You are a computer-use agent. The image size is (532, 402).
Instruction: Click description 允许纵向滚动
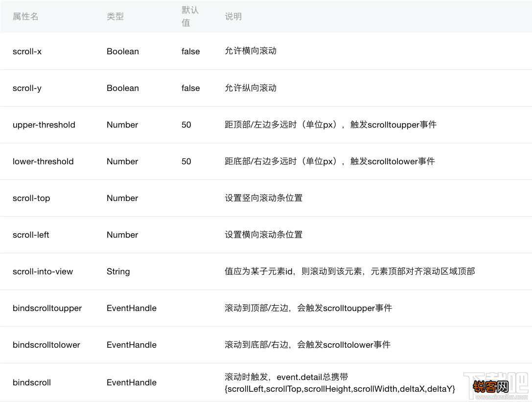tap(251, 88)
